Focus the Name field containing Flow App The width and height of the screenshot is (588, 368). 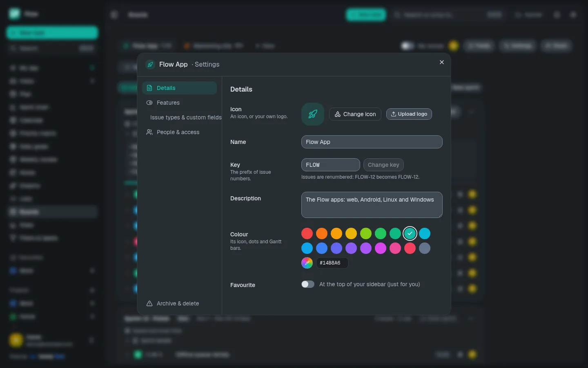point(372,142)
